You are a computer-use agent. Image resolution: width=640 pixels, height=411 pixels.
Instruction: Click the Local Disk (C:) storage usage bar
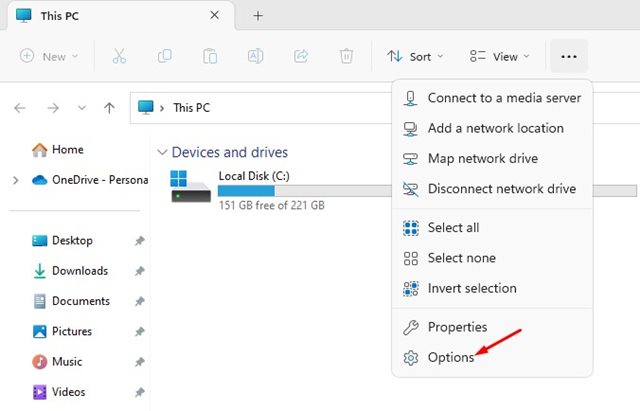point(427,191)
